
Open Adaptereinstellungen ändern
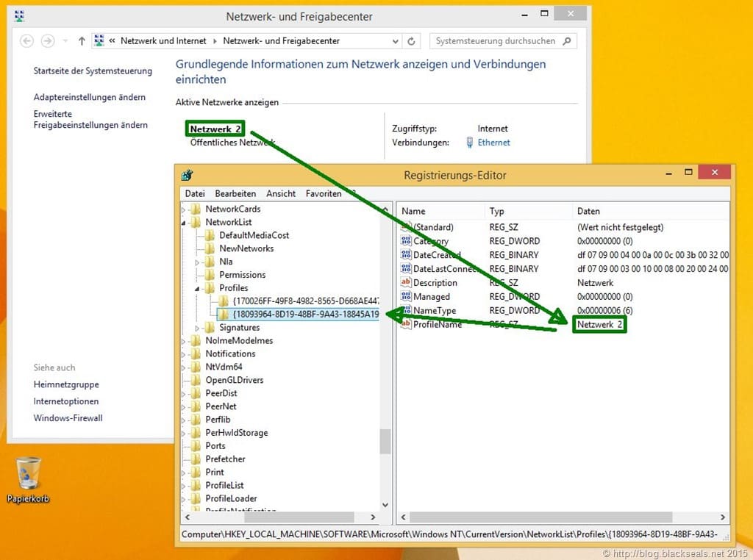coord(89,97)
